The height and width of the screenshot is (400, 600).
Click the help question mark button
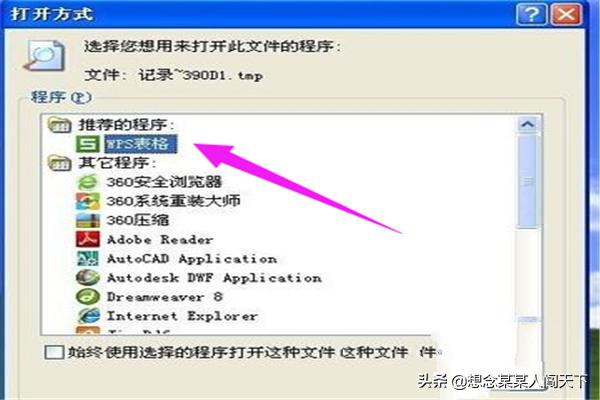pyautogui.click(x=532, y=15)
